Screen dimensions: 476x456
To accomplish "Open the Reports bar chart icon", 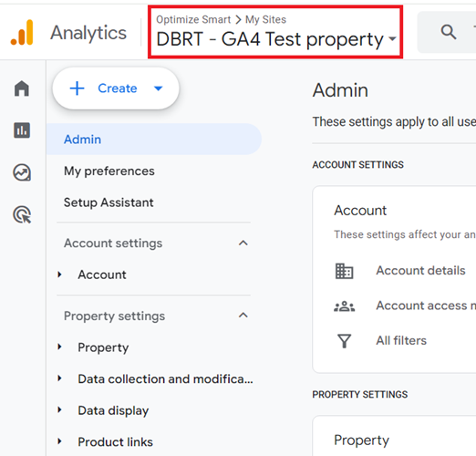I will [x=22, y=130].
